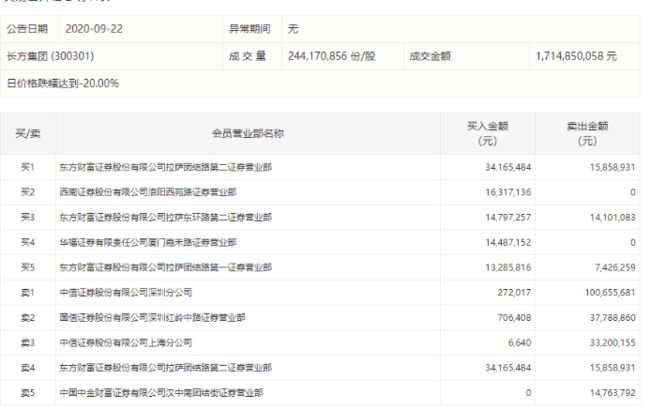Click branch name in the 卖4 row
This screenshot has height=410, width=650.
tap(166, 368)
